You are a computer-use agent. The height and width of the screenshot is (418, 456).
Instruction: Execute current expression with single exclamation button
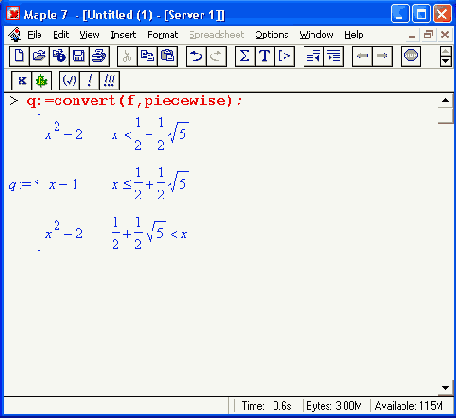(89, 80)
